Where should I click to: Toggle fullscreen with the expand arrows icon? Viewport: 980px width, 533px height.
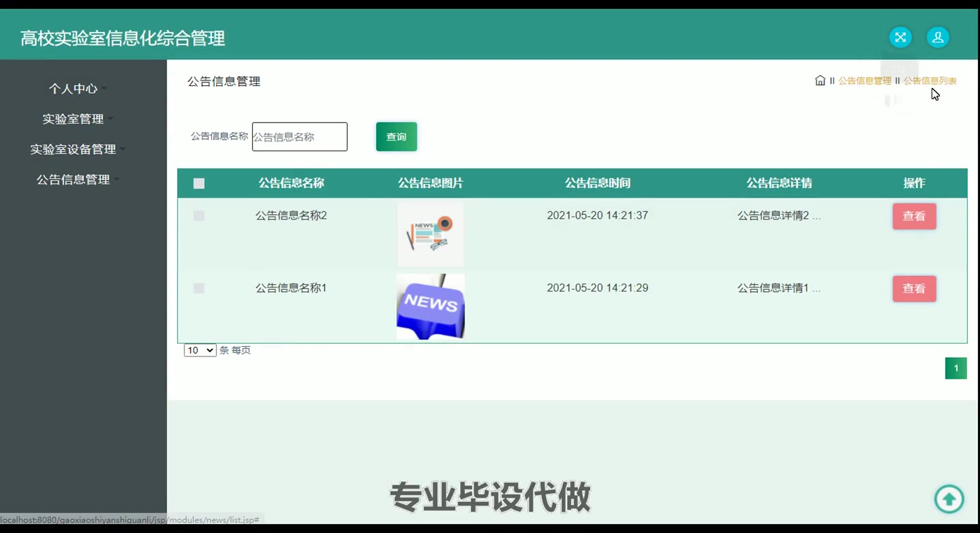click(900, 37)
